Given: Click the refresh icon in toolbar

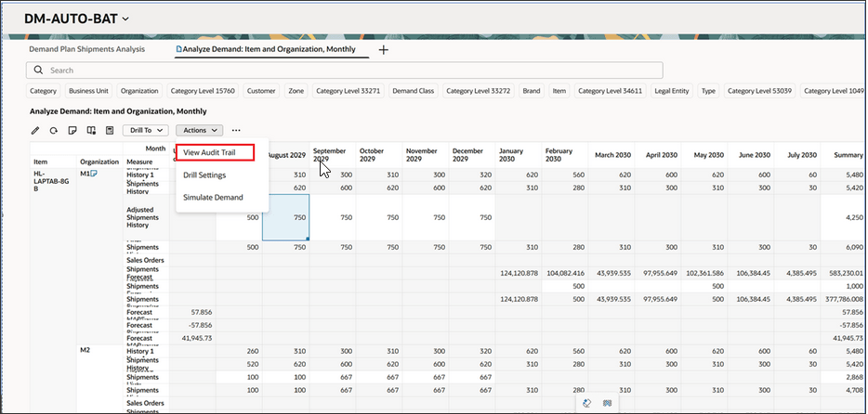Looking at the screenshot, I should coord(54,131).
